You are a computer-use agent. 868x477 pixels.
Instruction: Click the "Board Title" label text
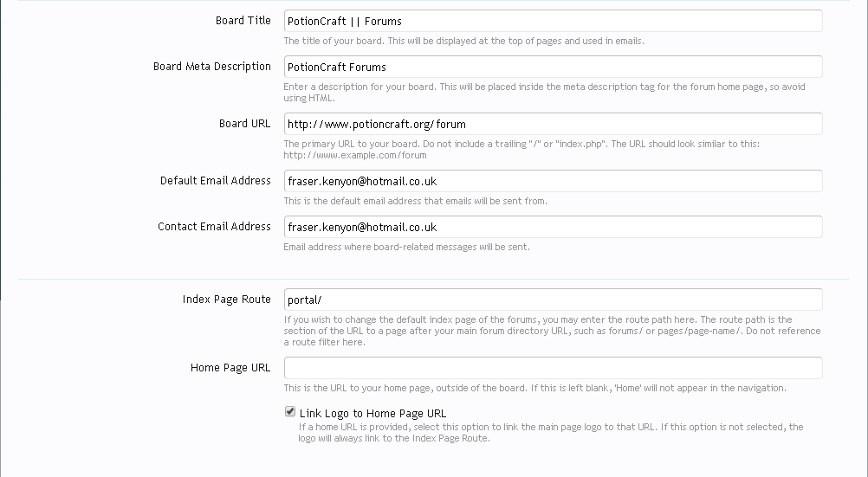click(x=243, y=21)
